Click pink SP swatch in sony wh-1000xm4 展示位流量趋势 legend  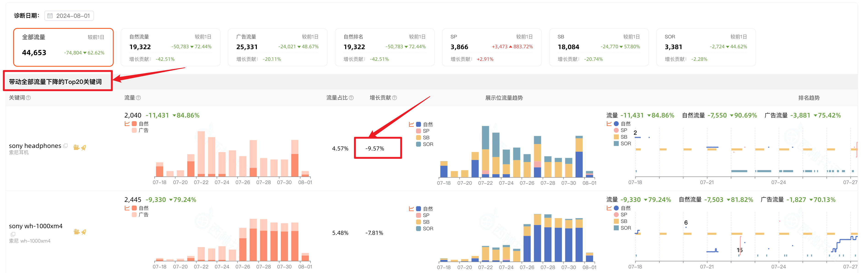pos(418,215)
